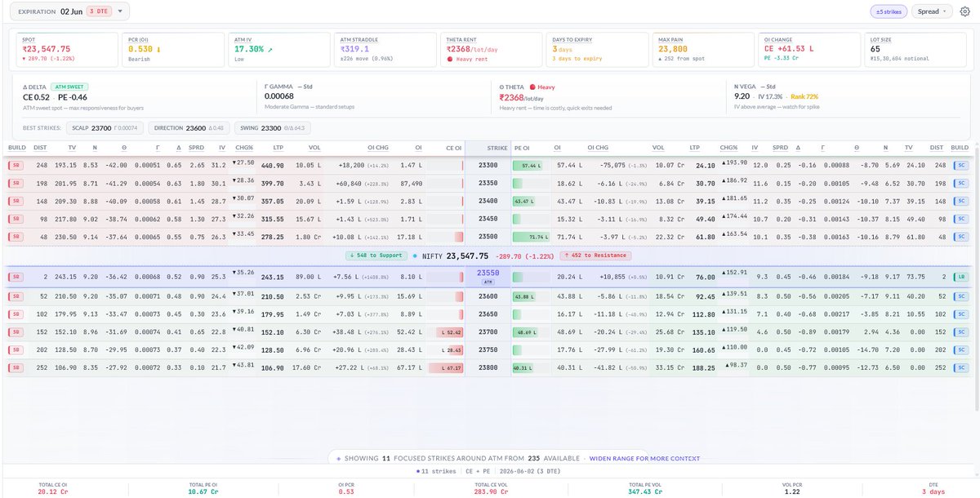Click the 452 to Resistance tag
980x498 pixels.
[x=595, y=256]
